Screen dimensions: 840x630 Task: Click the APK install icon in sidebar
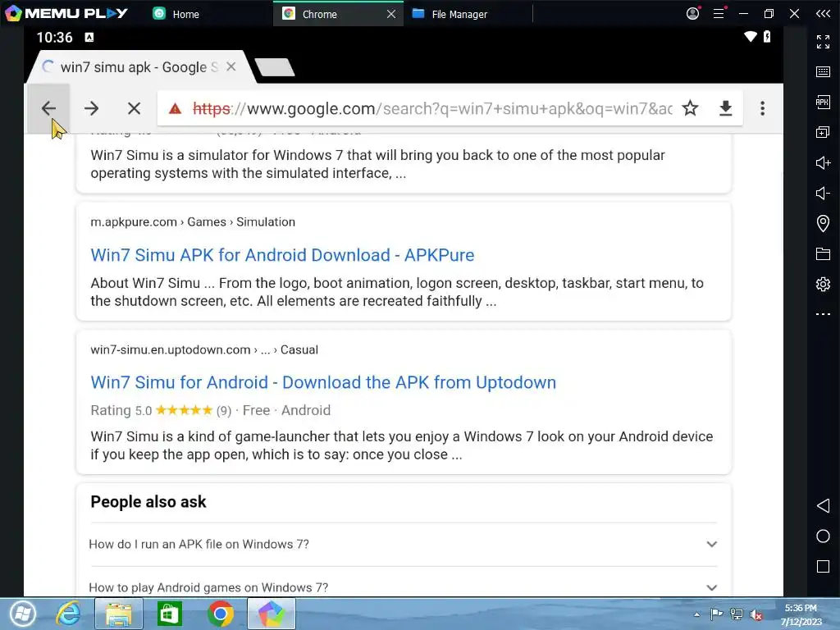pos(823,102)
